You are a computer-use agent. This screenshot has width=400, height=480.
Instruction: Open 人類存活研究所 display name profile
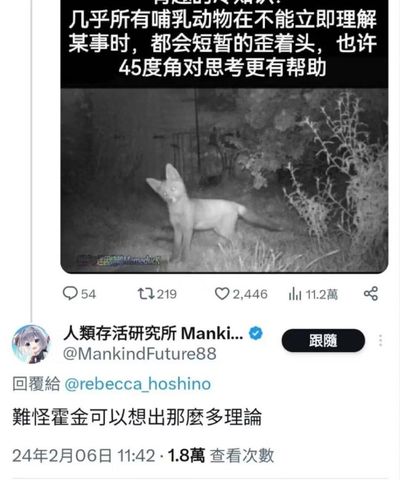[153, 333]
